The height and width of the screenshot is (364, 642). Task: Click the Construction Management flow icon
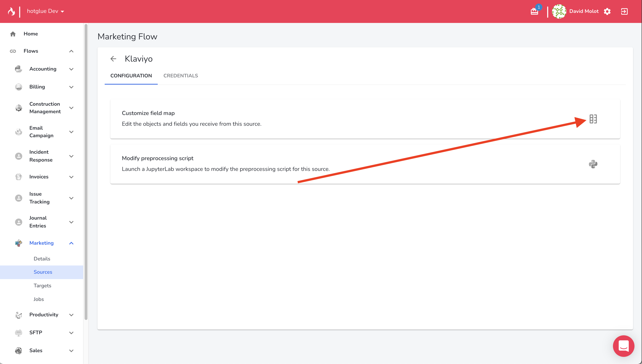click(18, 108)
